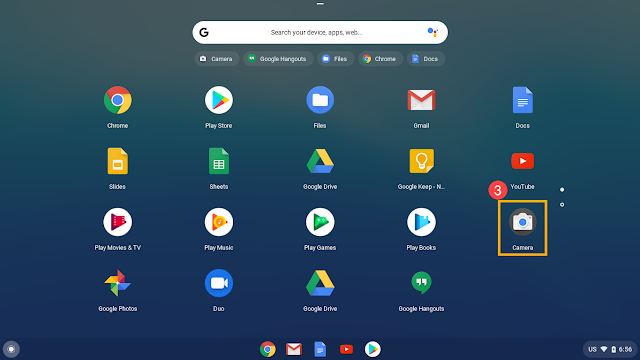Click the launcher button on the shelf
Screen dimensions: 640x360
click(11, 349)
